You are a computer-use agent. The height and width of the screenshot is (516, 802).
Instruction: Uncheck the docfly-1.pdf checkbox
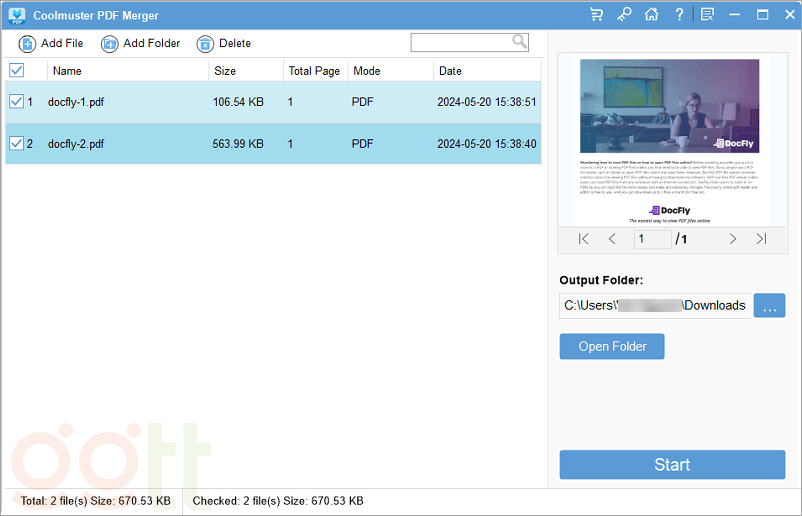pos(16,102)
